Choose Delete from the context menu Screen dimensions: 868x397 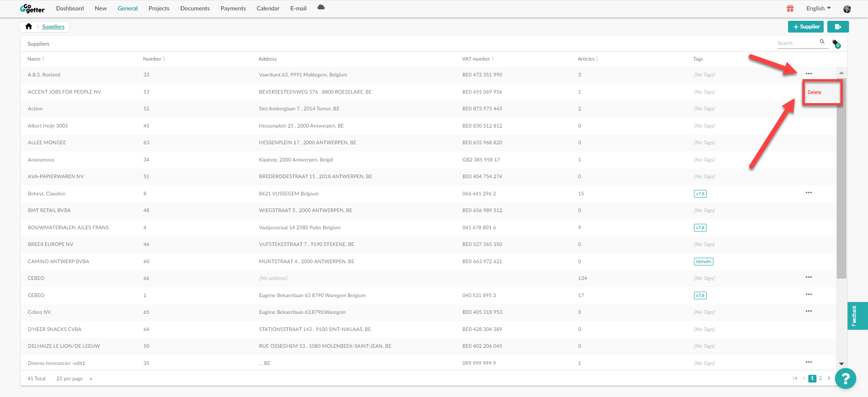point(814,92)
